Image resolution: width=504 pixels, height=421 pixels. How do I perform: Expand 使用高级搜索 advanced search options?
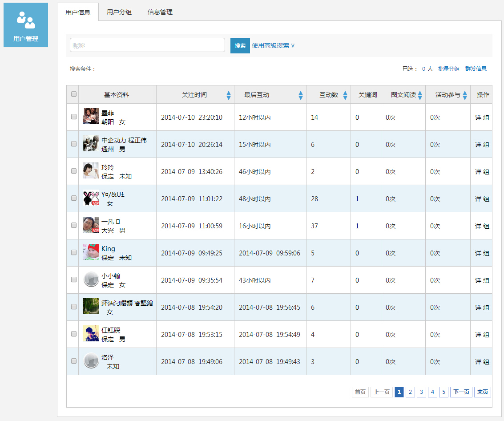pos(273,46)
